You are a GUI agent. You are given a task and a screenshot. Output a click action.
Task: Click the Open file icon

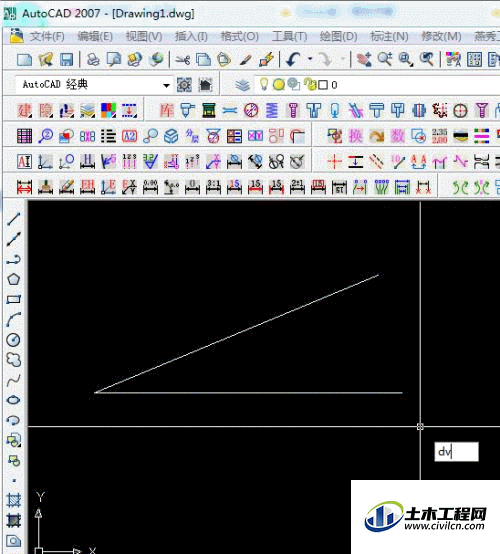(x=46, y=59)
